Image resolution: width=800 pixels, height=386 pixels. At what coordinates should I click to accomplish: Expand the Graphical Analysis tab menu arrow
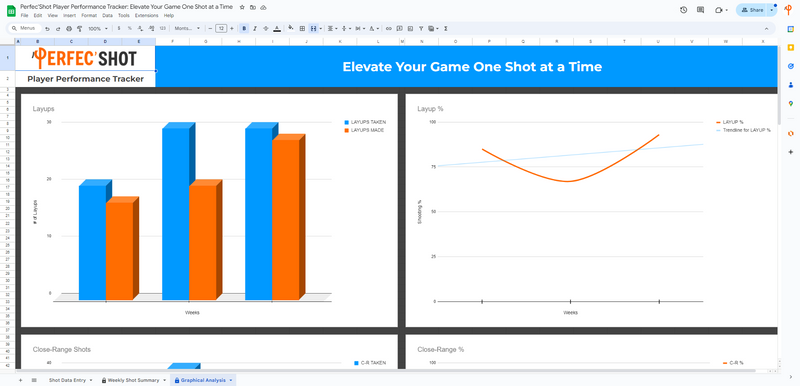[x=231, y=380]
